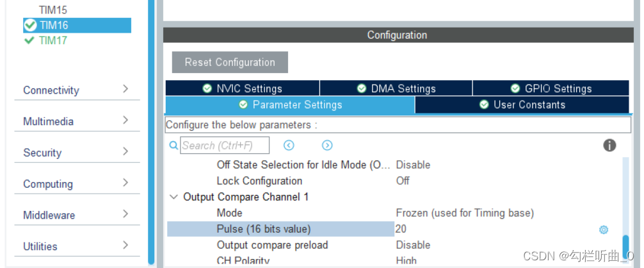This screenshot has width=644, height=268.
Task: Click the magnifier search icon
Action: point(173,146)
